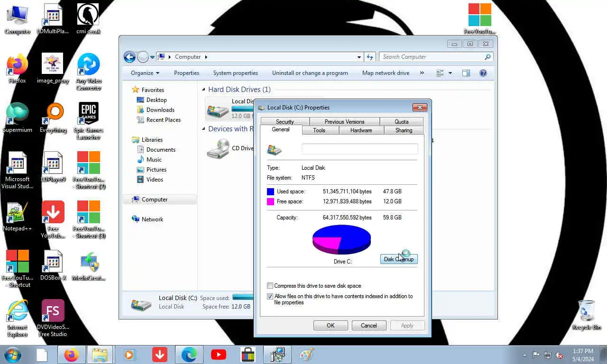Open recent pages dropdown beside nav arrows
The width and height of the screenshot is (607, 364).
pos(152,57)
